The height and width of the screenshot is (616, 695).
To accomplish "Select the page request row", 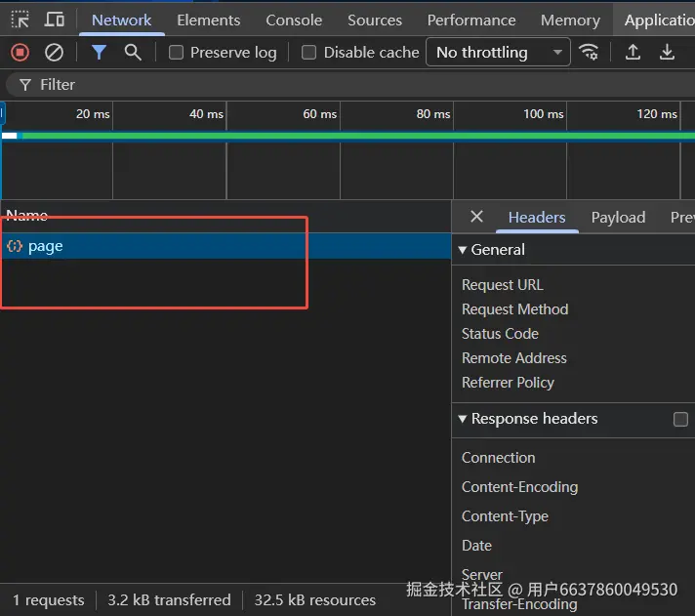I will click(x=225, y=246).
